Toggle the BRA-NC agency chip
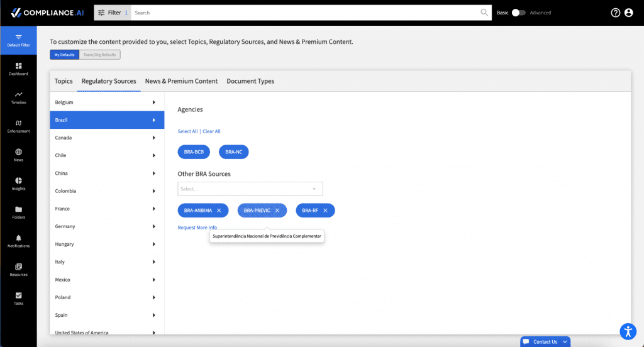The image size is (644, 347). 234,152
